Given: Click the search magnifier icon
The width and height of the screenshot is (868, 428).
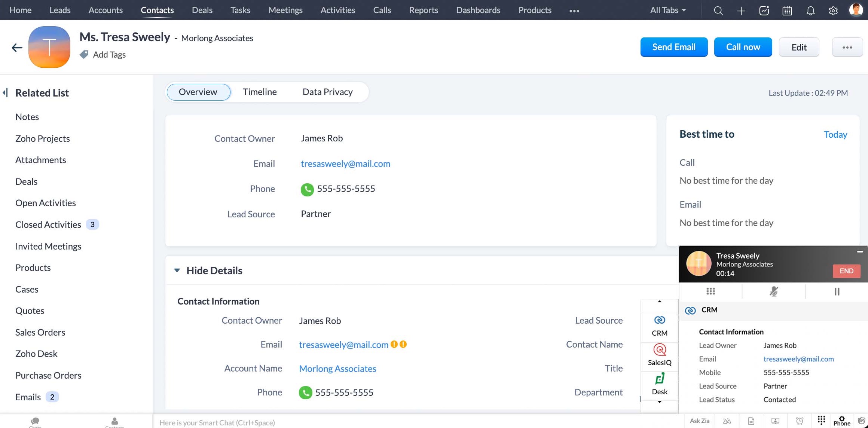Looking at the screenshot, I should click(718, 10).
